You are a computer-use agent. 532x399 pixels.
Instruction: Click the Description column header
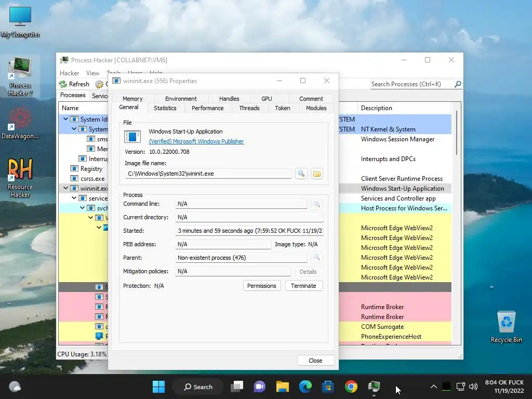click(404, 108)
